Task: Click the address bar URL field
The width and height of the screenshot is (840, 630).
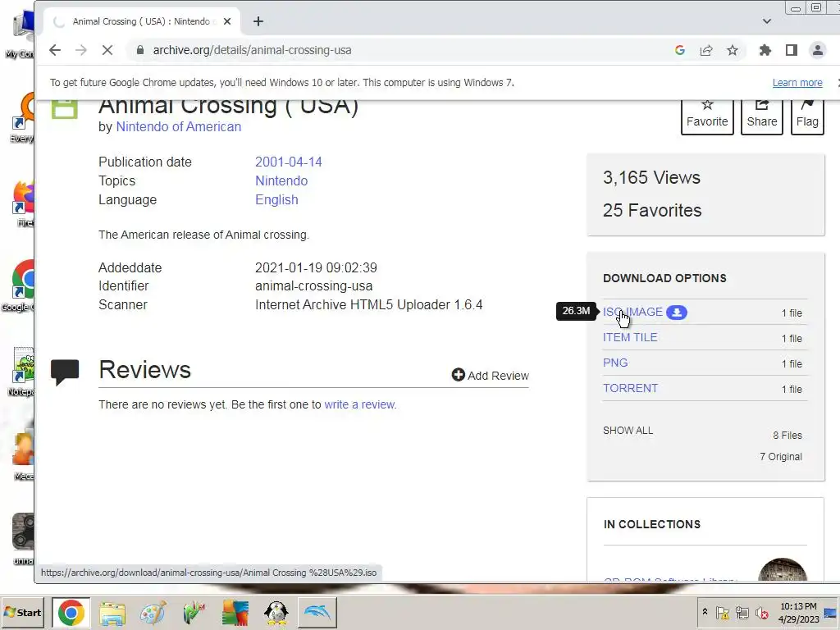Action: [396, 50]
